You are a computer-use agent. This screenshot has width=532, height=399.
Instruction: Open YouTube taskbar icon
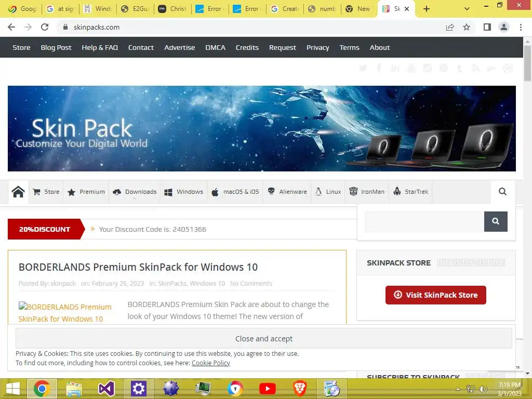point(268,389)
